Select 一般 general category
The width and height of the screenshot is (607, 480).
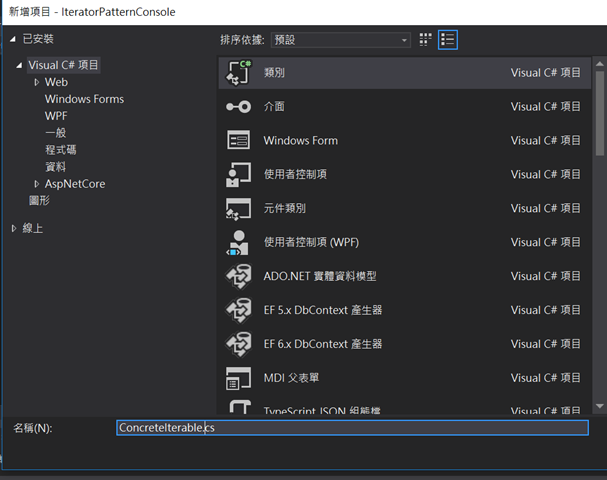pos(55,133)
